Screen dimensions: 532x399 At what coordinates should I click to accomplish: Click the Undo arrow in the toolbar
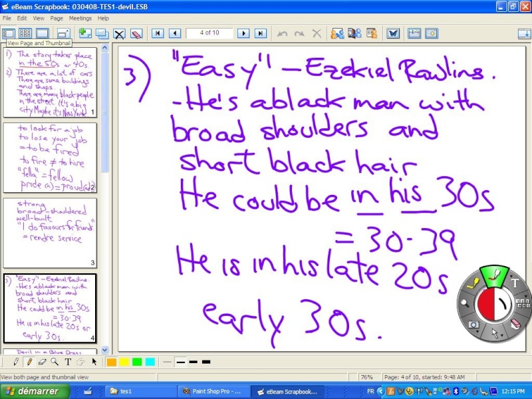coord(282,33)
